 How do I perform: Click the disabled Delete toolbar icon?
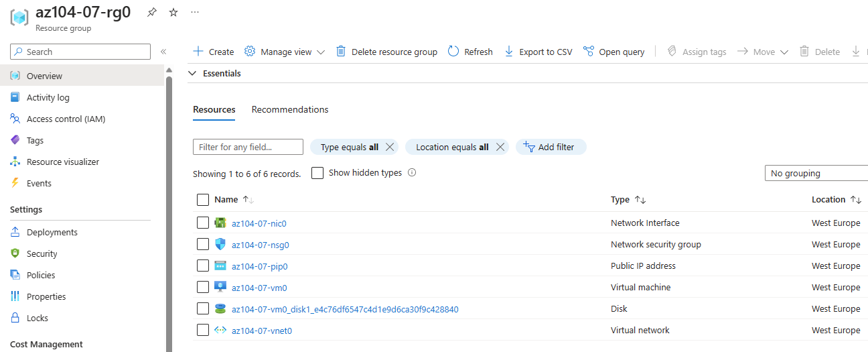[804, 52]
